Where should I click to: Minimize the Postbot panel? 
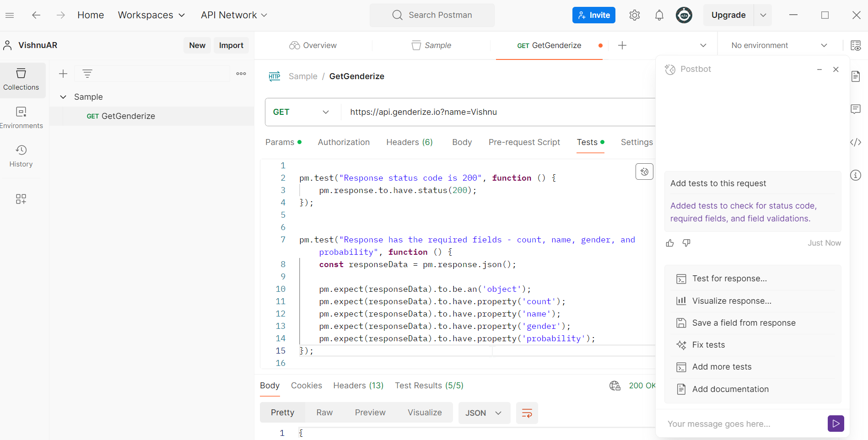click(819, 70)
